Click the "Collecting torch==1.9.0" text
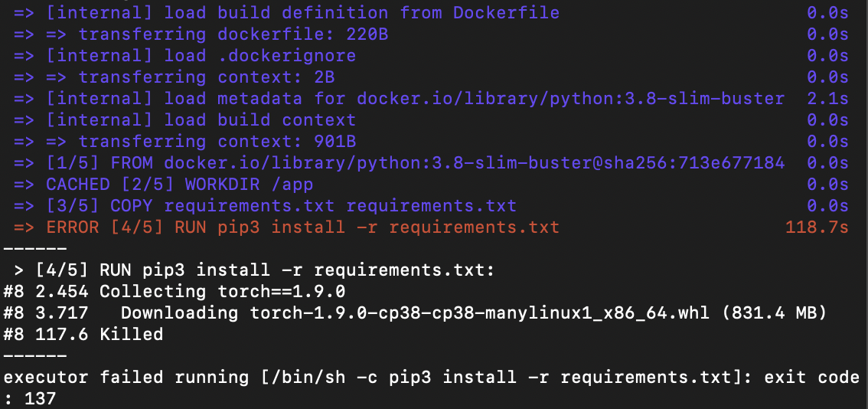Screen dimensions: 868x409 tap(223, 292)
